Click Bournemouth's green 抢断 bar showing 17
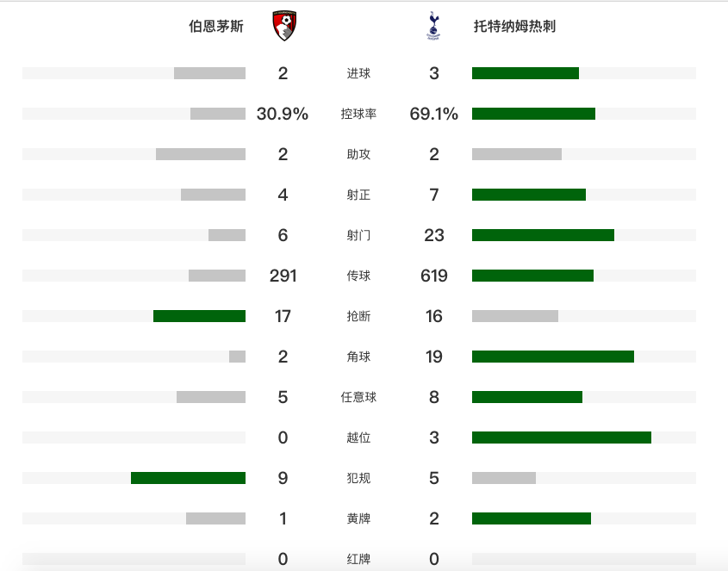Viewport: 728px width, 571px height. (x=199, y=316)
